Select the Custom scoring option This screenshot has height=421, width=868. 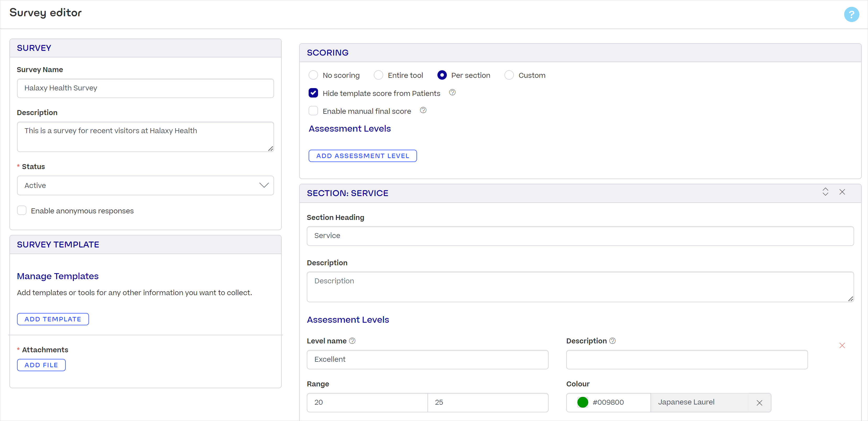[x=509, y=75]
